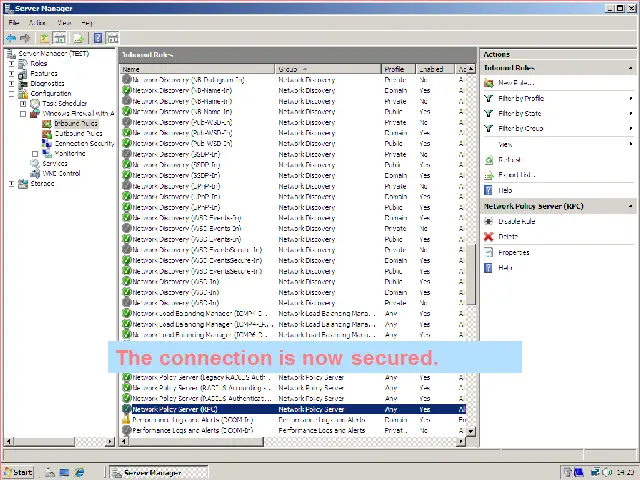
Task: Select the Network Policy Server (RPC) rule row
Action: coord(293,409)
